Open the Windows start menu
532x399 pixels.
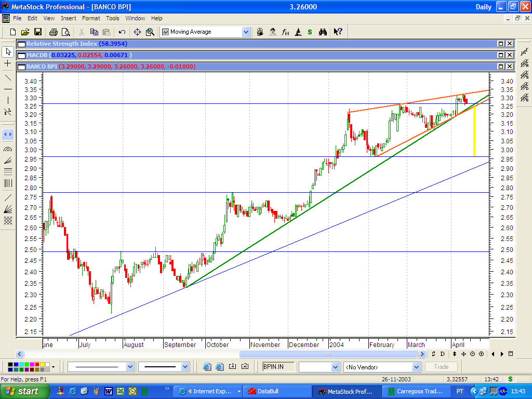click(x=25, y=392)
